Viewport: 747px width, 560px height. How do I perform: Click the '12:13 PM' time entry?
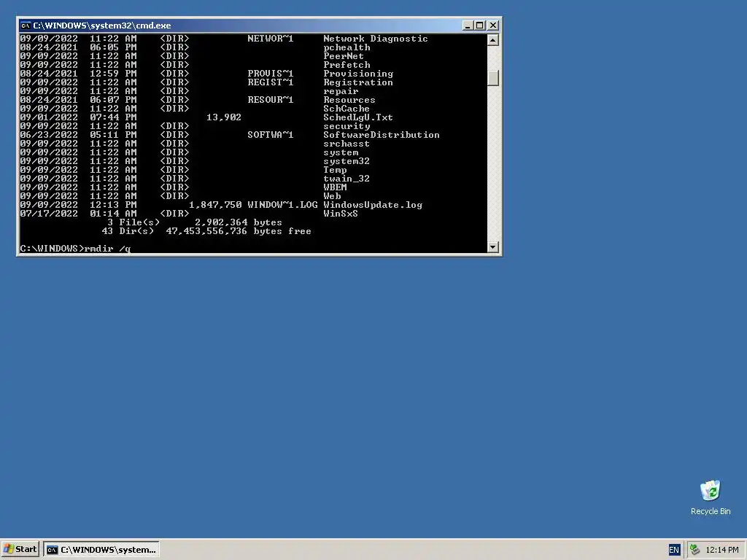113,205
